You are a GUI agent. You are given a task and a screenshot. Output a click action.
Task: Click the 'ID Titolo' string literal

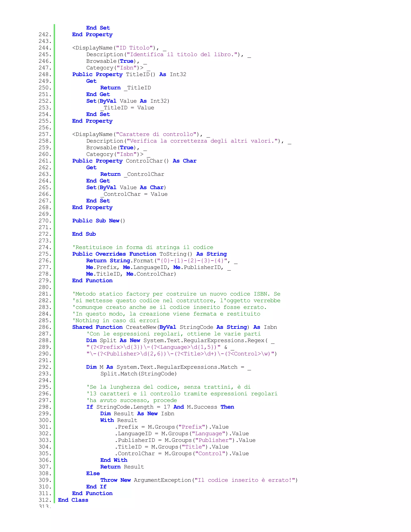(x=134, y=48)
